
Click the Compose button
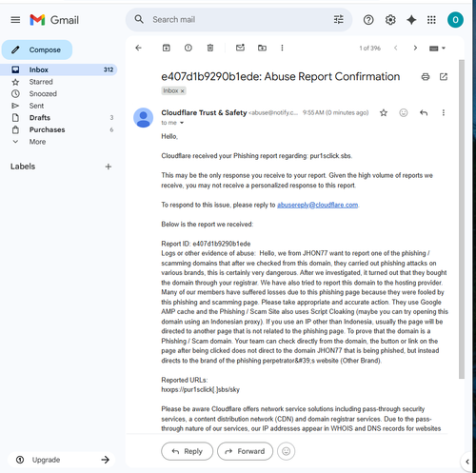coord(37,49)
